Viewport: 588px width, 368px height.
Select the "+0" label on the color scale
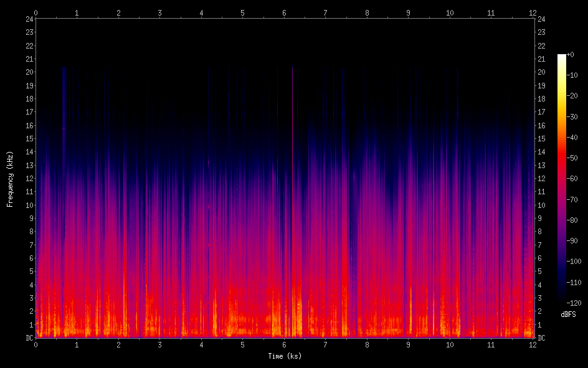(571, 55)
